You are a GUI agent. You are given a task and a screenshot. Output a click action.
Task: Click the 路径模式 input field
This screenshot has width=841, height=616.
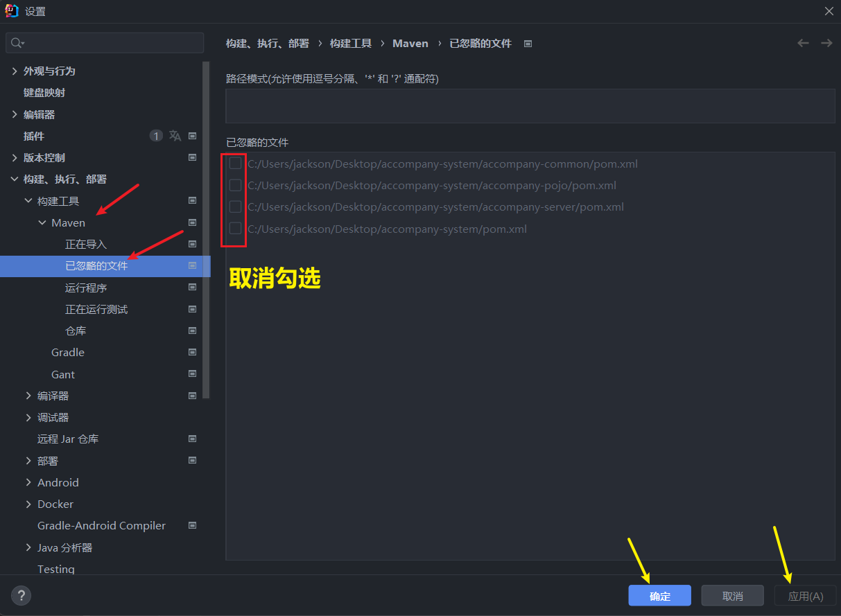pos(530,106)
